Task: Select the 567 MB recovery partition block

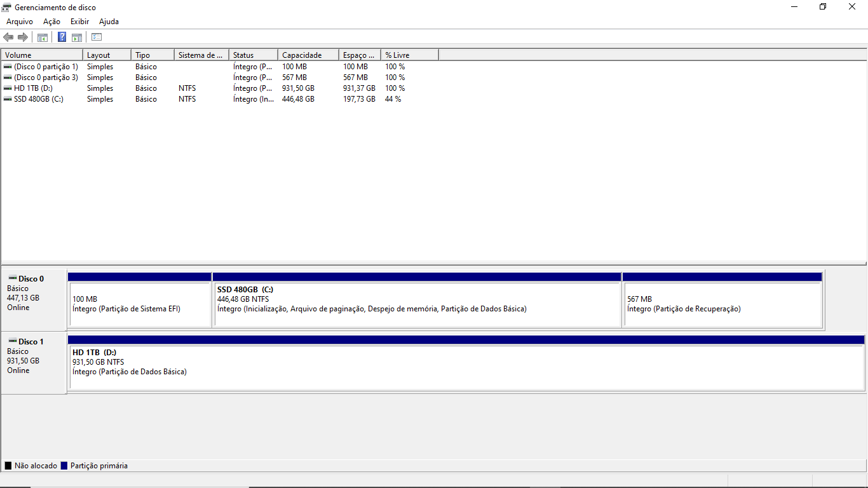Action: click(722, 300)
